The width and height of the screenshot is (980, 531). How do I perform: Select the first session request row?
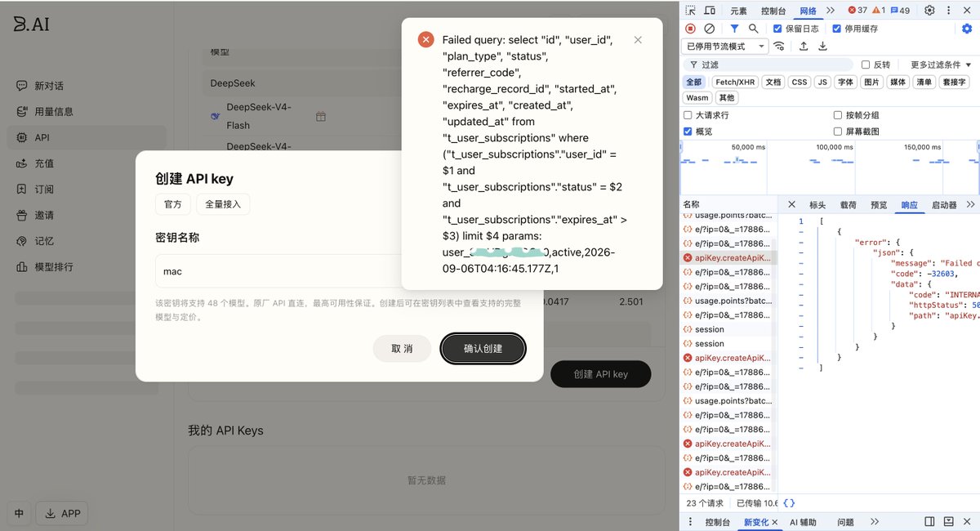click(x=728, y=329)
